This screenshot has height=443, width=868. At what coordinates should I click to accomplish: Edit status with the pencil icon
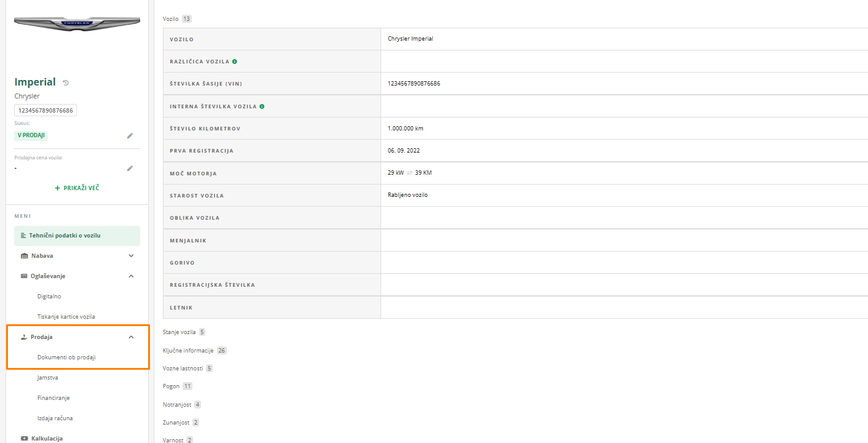point(130,135)
